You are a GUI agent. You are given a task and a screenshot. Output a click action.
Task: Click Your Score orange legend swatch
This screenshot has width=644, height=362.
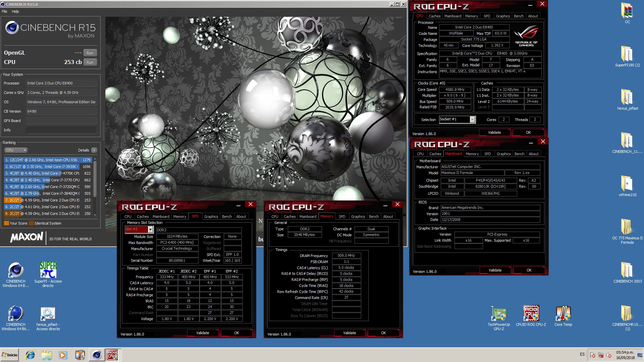pos(6,223)
